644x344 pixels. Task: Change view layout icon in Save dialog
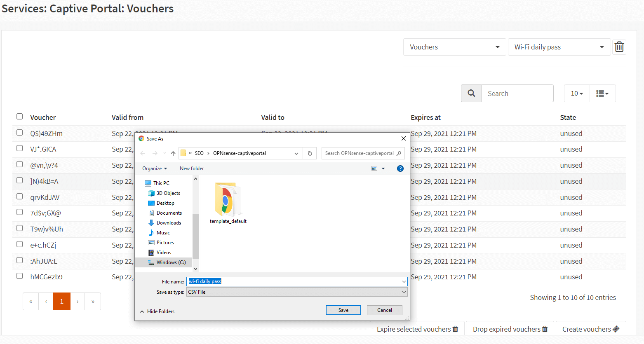375,168
